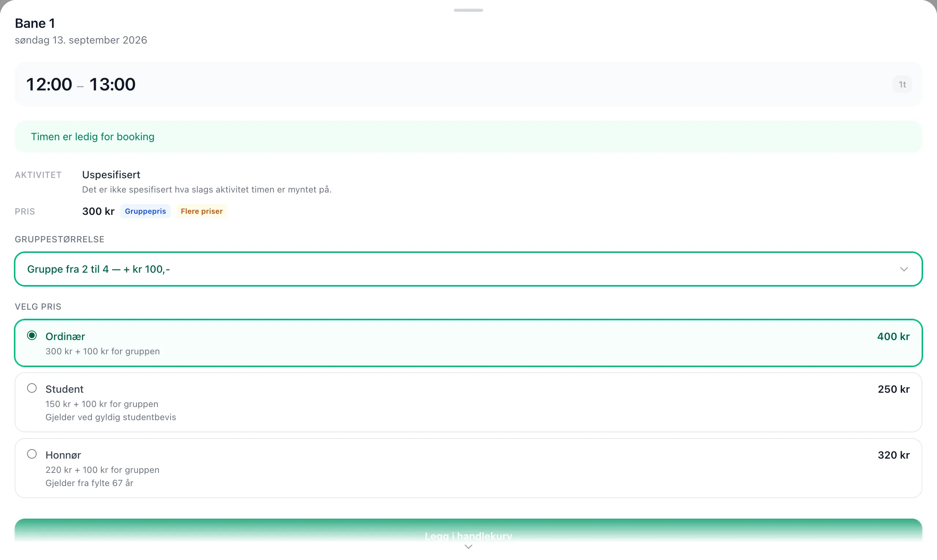Screen dimensions: 937x560
Task: Click the 1t duration badge
Action: pyautogui.click(x=902, y=85)
